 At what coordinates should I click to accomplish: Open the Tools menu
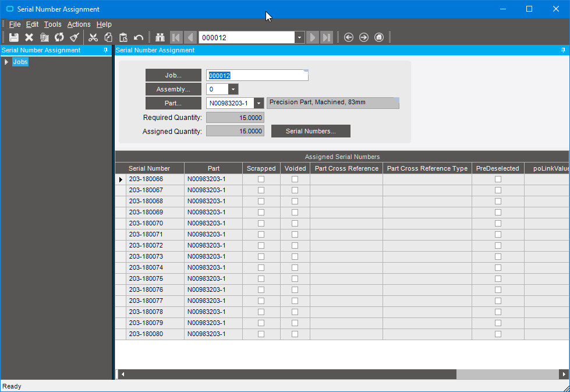point(52,24)
